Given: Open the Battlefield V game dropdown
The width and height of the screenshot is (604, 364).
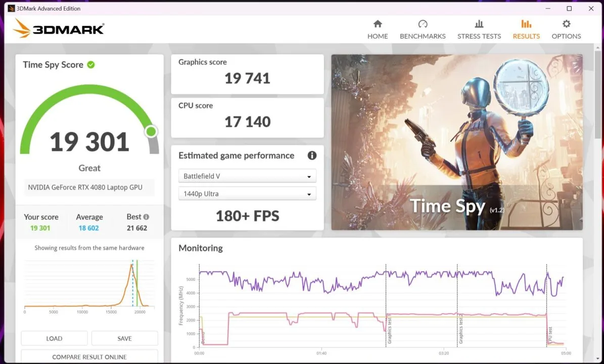Looking at the screenshot, I should pyautogui.click(x=247, y=176).
